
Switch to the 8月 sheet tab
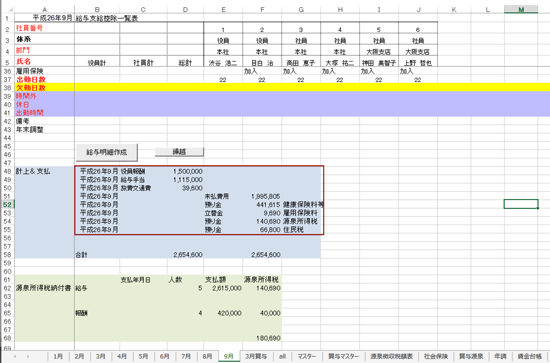[x=208, y=356]
